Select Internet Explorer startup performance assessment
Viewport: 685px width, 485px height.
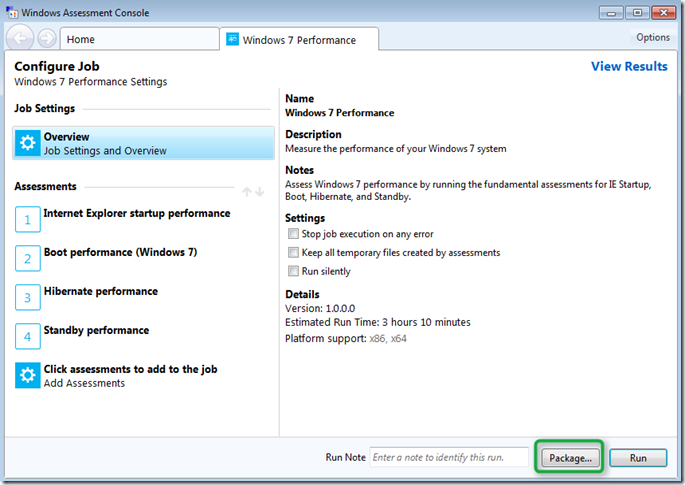(x=137, y=213)
